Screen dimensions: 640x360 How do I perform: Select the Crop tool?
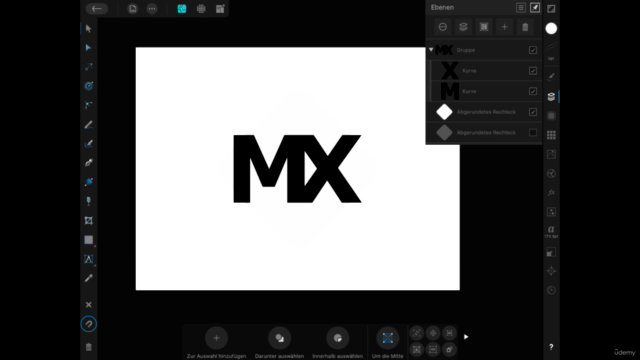pos(89,221)
